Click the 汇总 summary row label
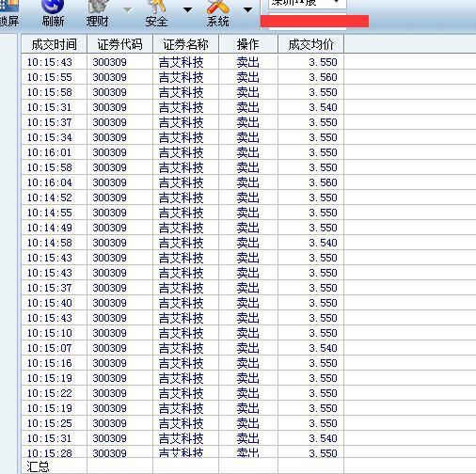Image resolution: width=476 pixels, height=474 pixels. 38,466
